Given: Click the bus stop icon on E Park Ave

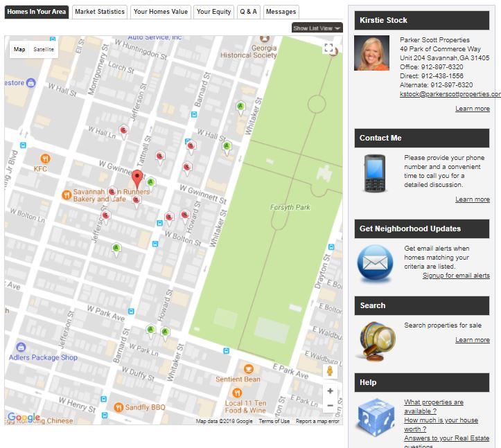Looking at the screenshot, I should [x=226, y=350].
